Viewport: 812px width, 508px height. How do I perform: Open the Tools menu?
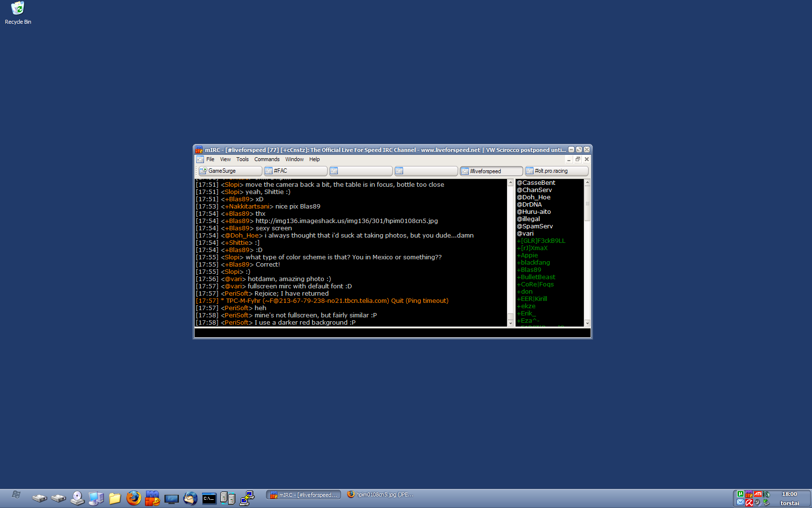242,159
